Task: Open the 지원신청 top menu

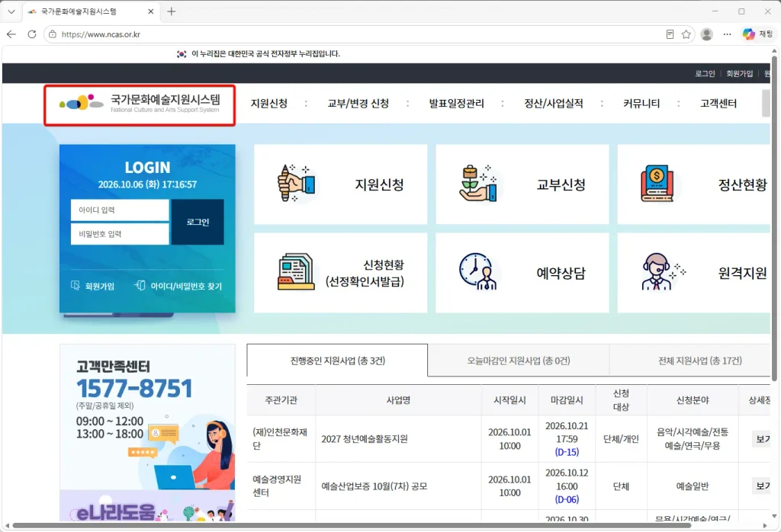Action: coord(269,104)
